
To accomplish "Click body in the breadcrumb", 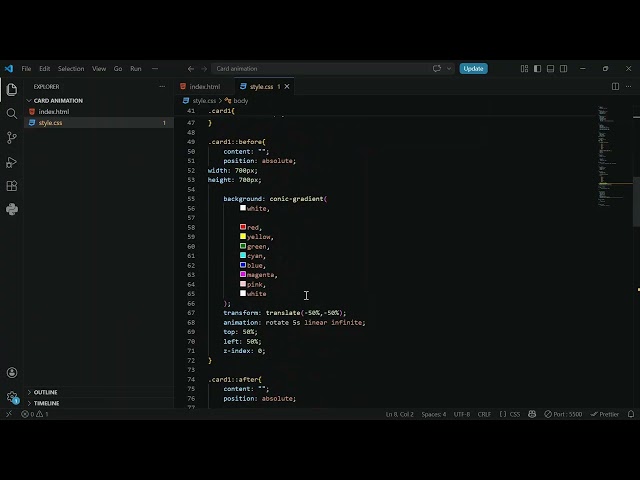I will pyautogui.click(x=240, y=100).
